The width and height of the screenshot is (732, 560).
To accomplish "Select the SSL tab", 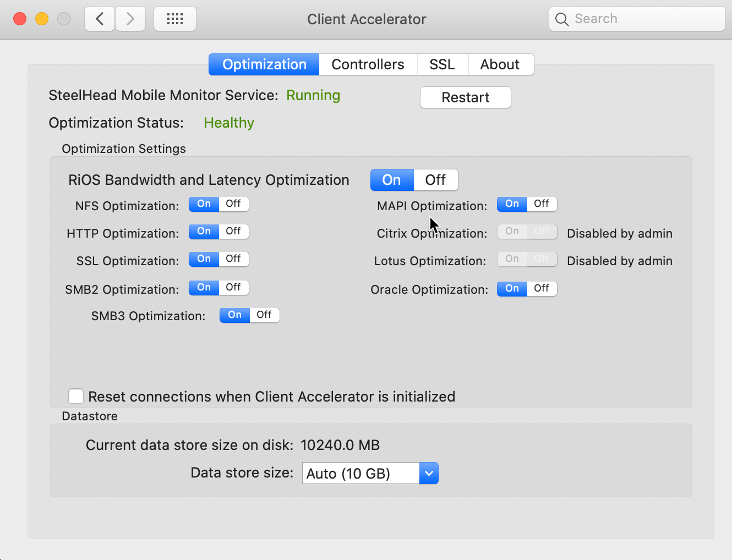I will (x=443, y=64).
